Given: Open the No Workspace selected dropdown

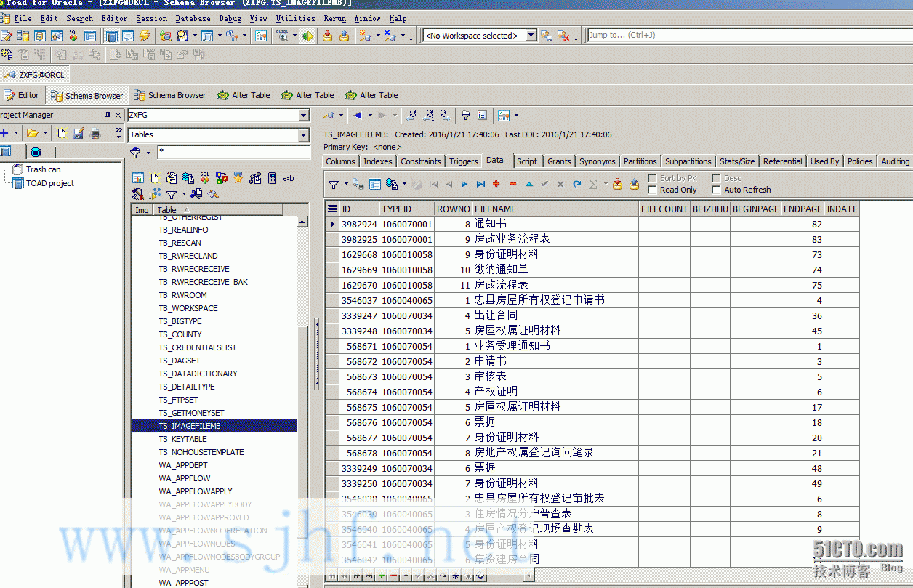Looking at the screenshot, I should tap(531, 36).
